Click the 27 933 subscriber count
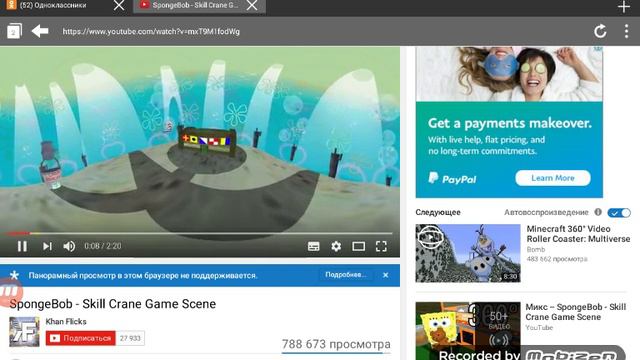This screenshot has height=360, width=640. coord(130,338)
